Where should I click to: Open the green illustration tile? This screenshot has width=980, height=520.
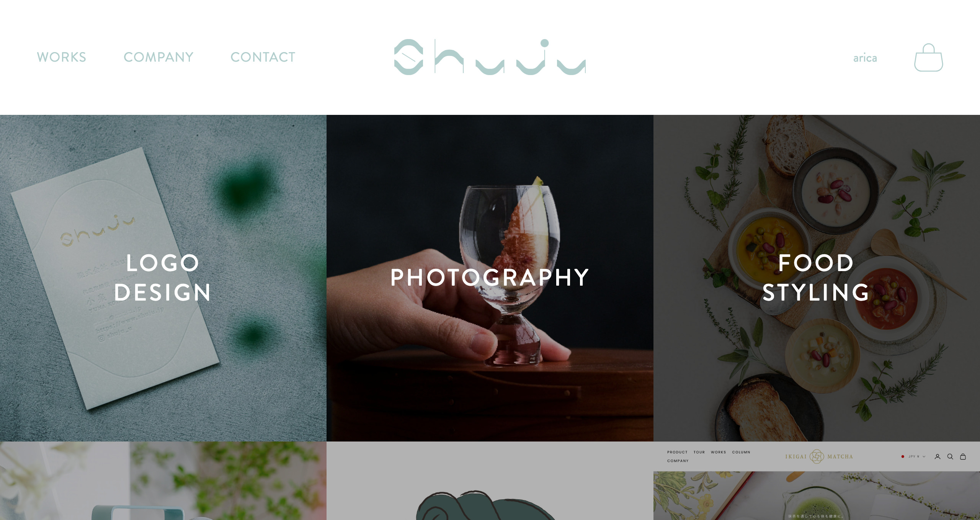pyautogui.click(x=490, y=481)
